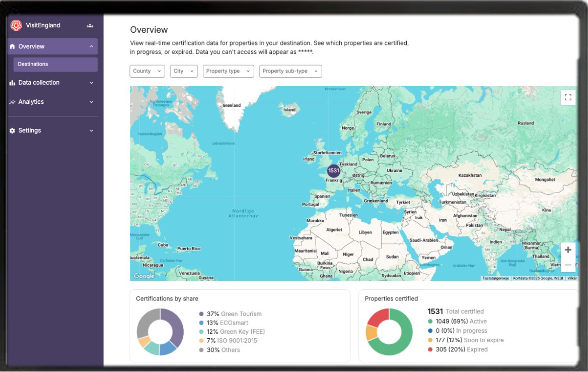Click the Grønland label on the map

point(232,105)
